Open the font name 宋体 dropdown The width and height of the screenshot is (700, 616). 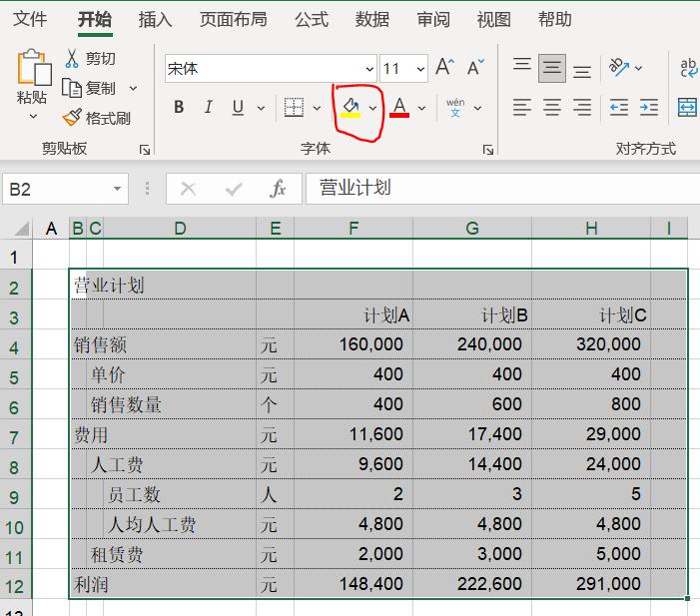(x=369, y=69)
